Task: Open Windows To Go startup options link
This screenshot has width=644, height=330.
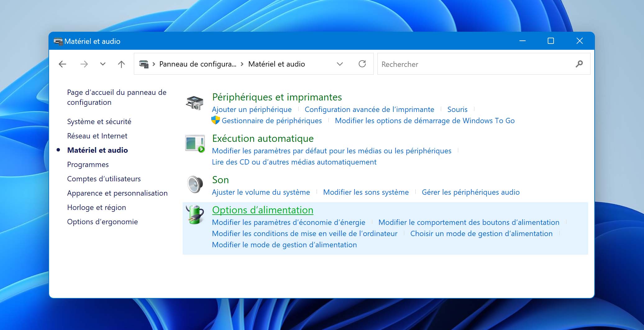Action: [425, 121]
